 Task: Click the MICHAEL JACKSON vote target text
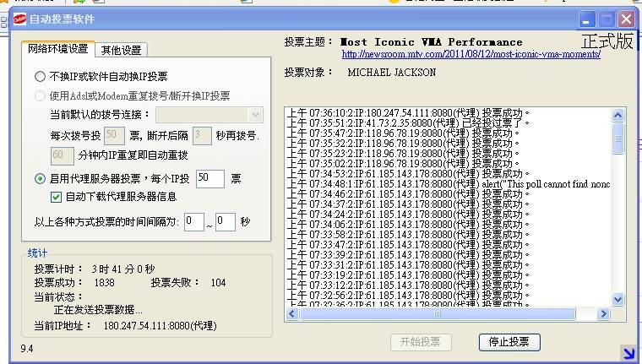[392, 73]
